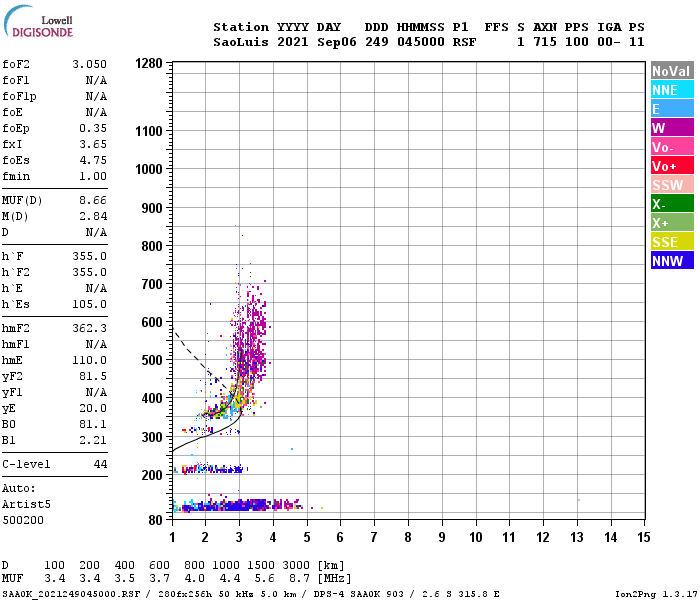
Task: Click the MUF(D) value 8.66
Action: point(93,200)
